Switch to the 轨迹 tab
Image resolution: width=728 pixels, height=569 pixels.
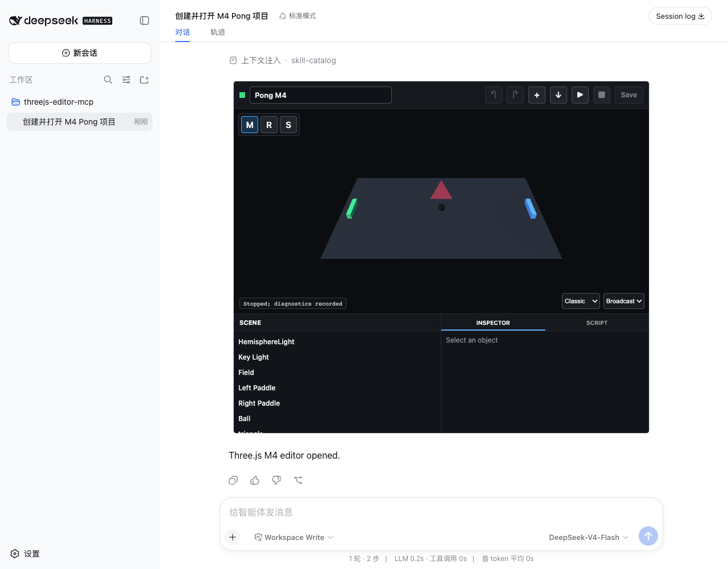coord(218,32)
